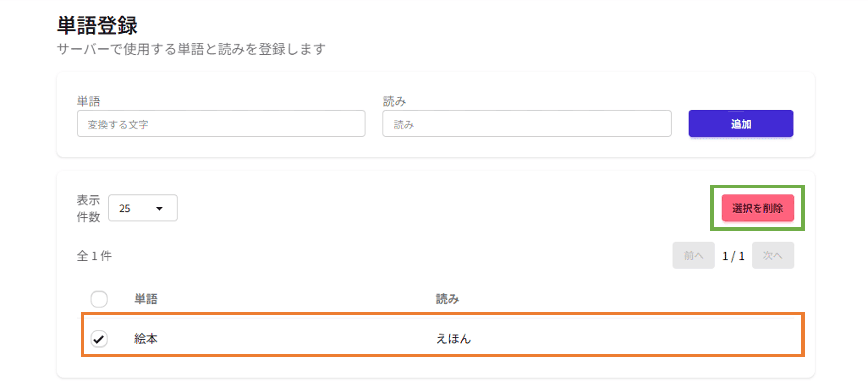Image resolution: width=868 pixels, height=387 pixels.
Task: Click the 表示件数 label beside the dropdown
Action: pos(88,208)
